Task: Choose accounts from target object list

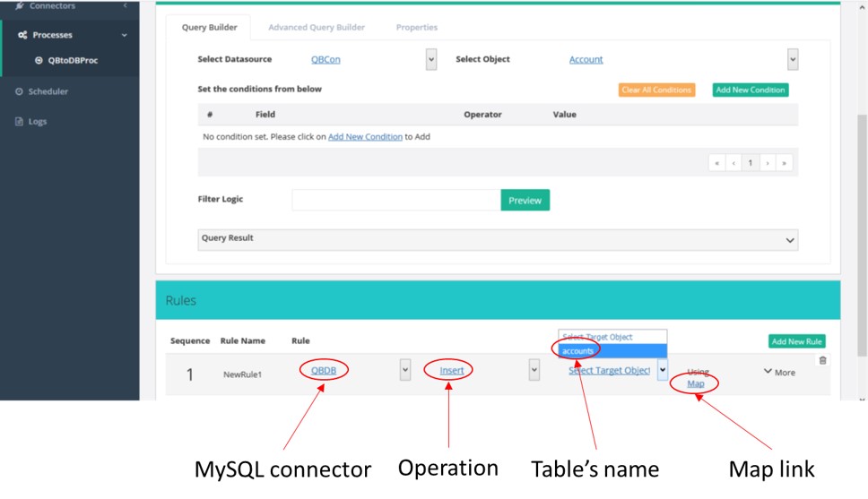Action: [612, 350]
